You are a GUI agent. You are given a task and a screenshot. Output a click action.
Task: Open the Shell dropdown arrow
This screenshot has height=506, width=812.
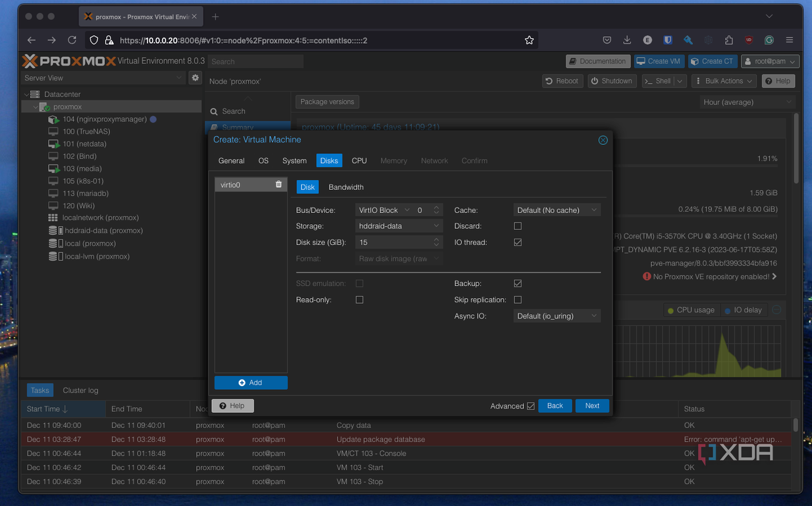tap(680, 81)
